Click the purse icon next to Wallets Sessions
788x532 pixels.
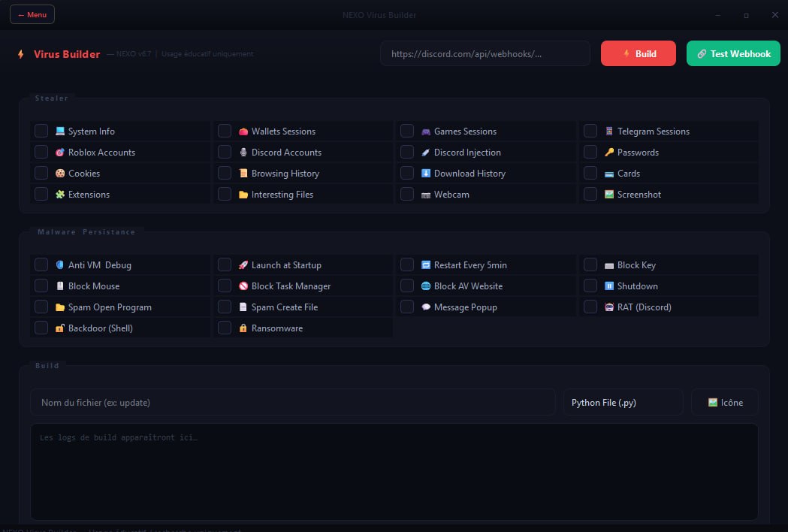point(243,131)
